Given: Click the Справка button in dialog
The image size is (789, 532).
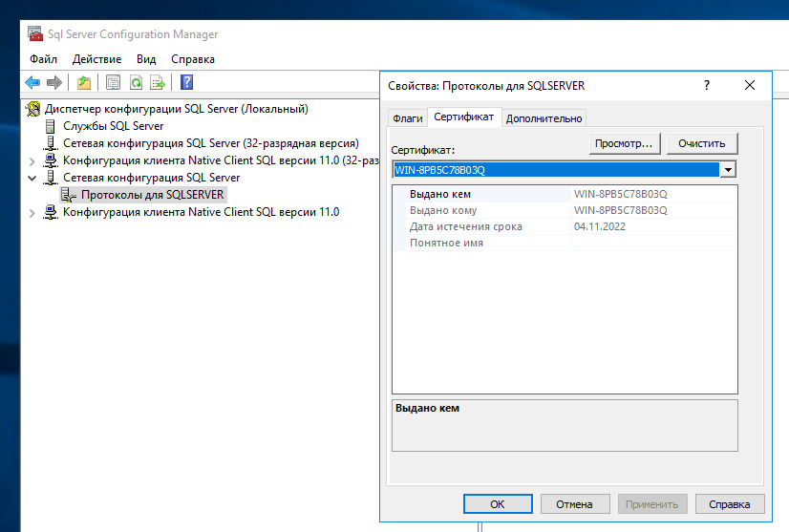Looking at the screenshot, I should (730, 503).
